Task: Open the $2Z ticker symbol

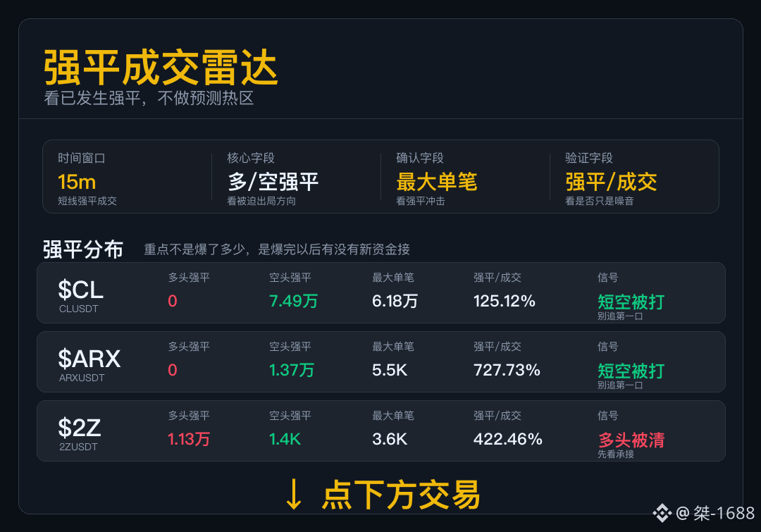Action: (79, 428)
